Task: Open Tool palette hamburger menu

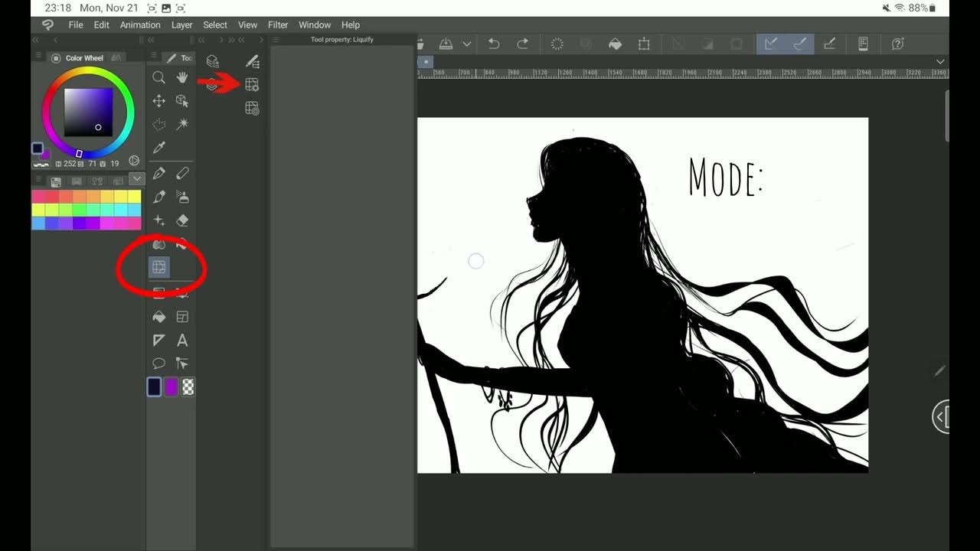Action: pos(154,57)
